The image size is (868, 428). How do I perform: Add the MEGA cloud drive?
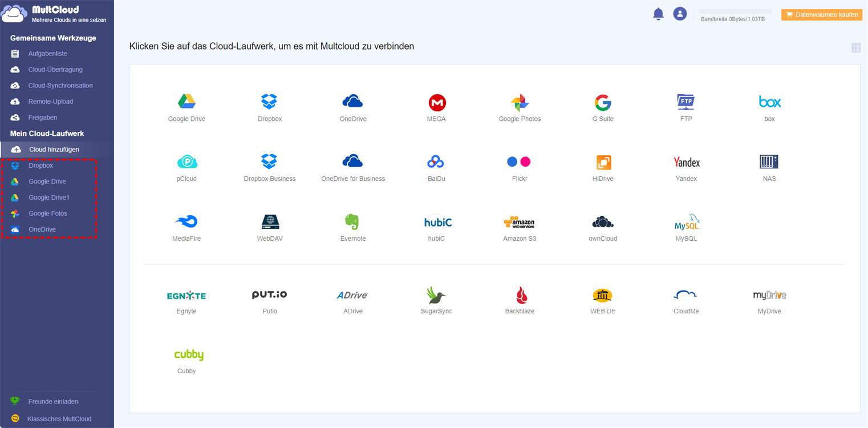pos(437,103)
